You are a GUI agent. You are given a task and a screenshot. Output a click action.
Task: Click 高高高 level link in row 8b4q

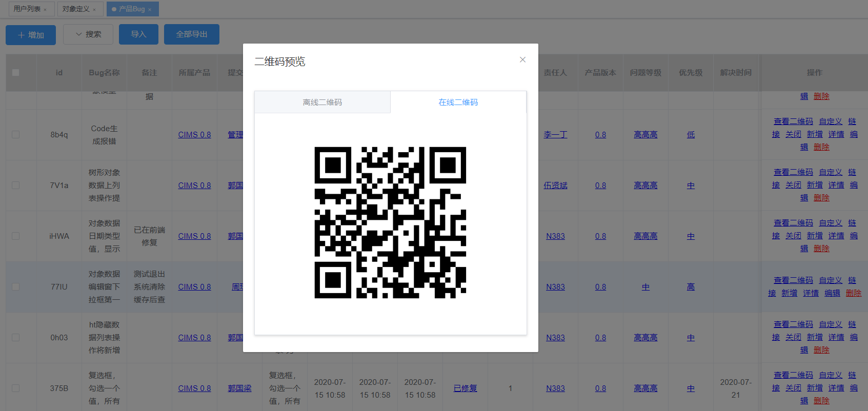[645, 134]
